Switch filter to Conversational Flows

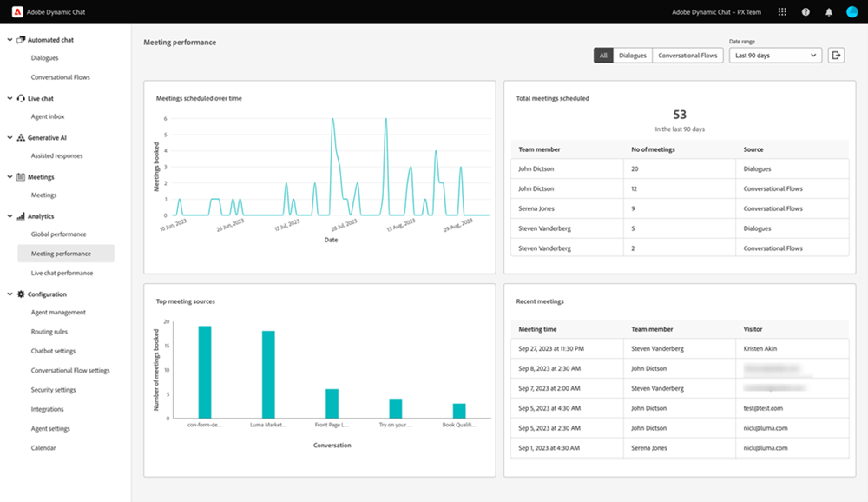click(687, 56)
